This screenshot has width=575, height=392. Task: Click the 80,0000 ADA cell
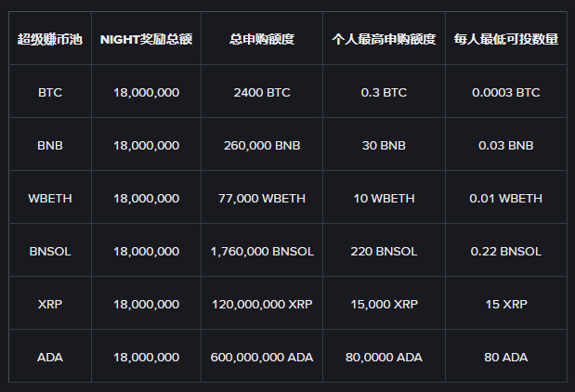(384, 357)
